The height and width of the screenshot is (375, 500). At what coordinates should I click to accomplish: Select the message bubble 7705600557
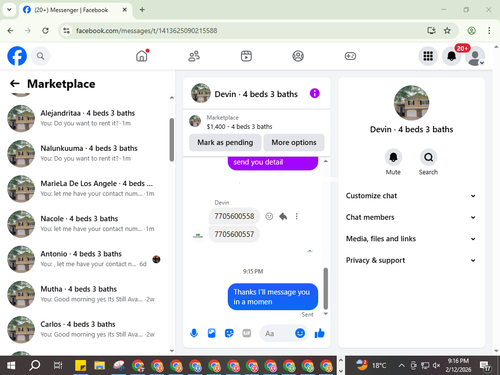point(234,234)
